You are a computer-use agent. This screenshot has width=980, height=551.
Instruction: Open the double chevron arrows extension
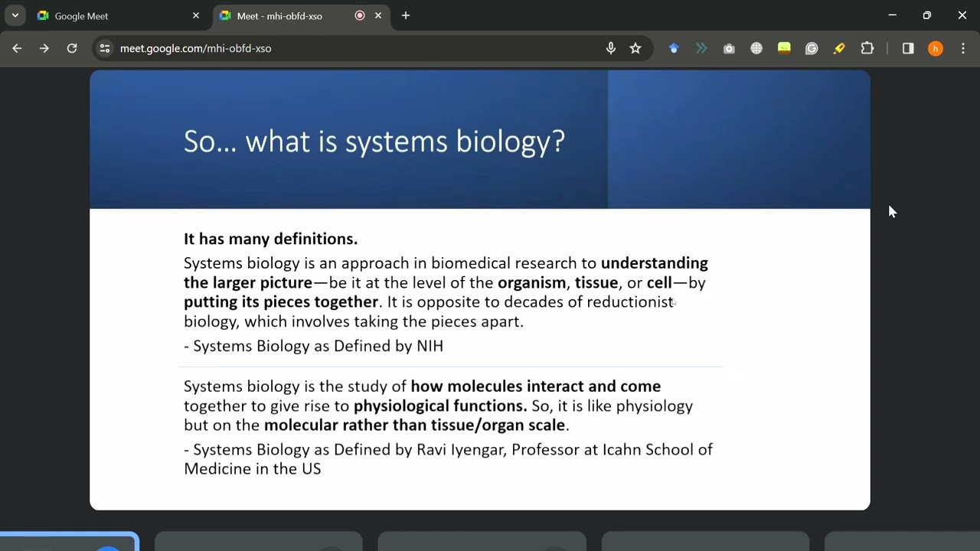[x=701, y=48]
